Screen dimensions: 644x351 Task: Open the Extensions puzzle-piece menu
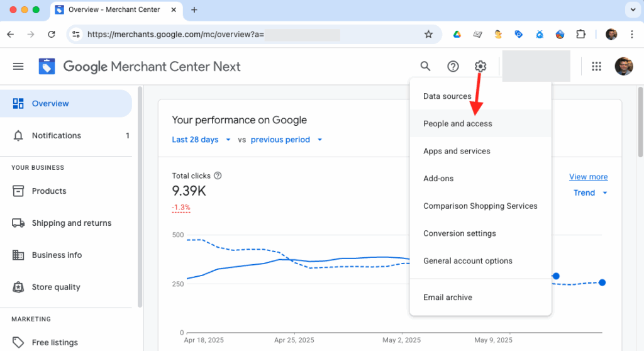[580, 34]
